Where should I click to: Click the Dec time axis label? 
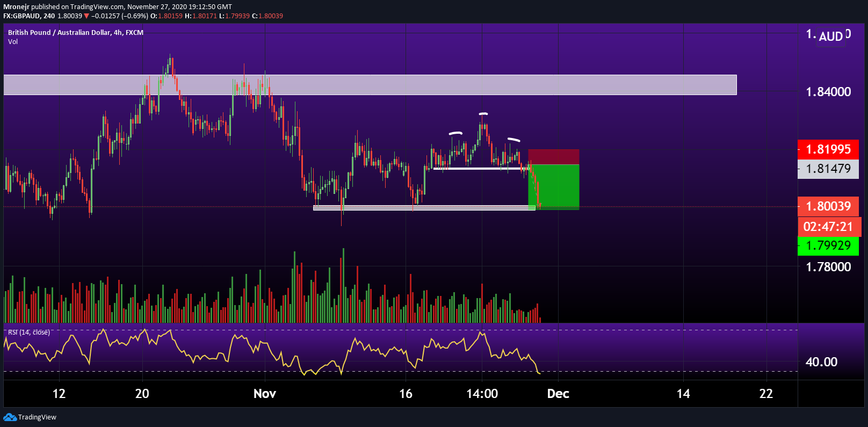pos(558,394)
